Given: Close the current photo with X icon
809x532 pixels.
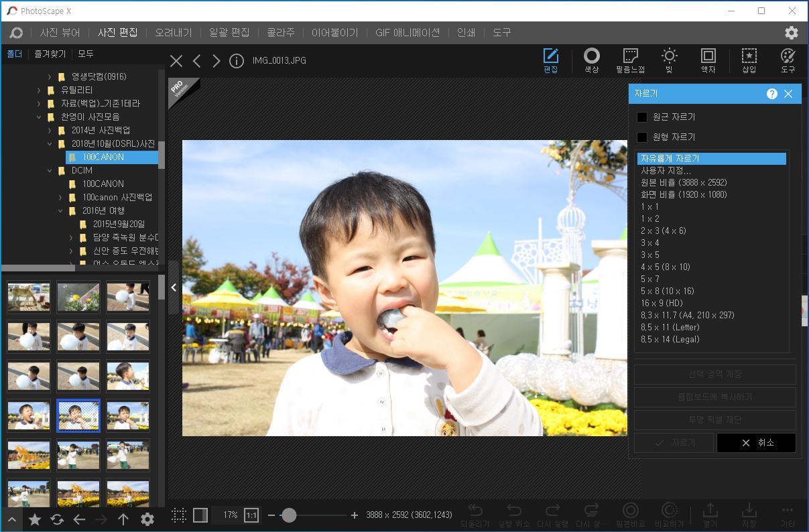Looking at the screenshot, I should click(x=176, y=61).
